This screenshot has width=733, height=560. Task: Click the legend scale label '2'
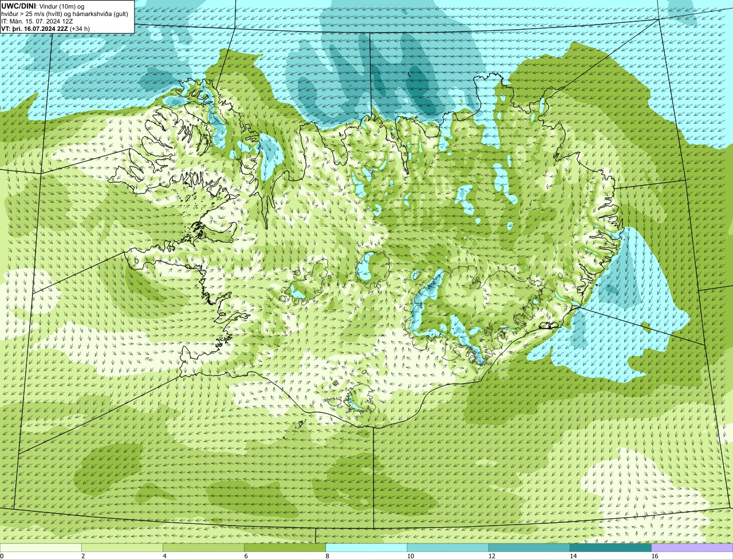(83, 556)
